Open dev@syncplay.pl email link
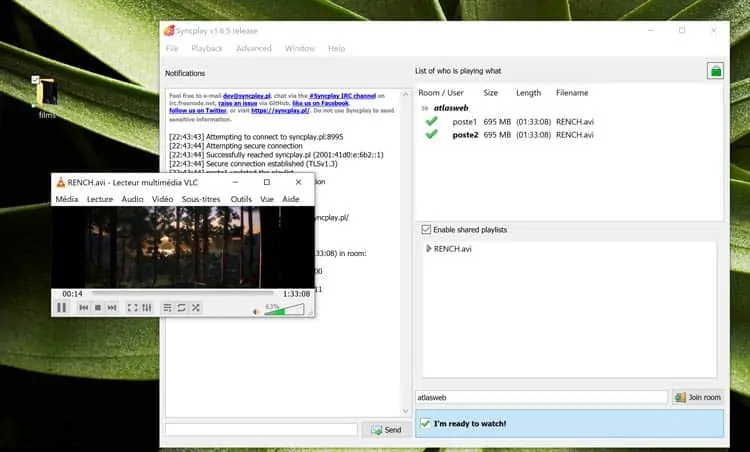 (247, 96)
